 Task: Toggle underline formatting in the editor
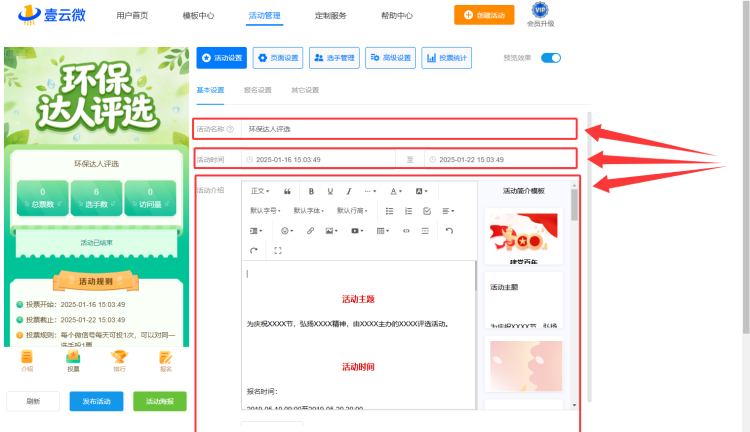pyautogui.click(x=330, y=191)
